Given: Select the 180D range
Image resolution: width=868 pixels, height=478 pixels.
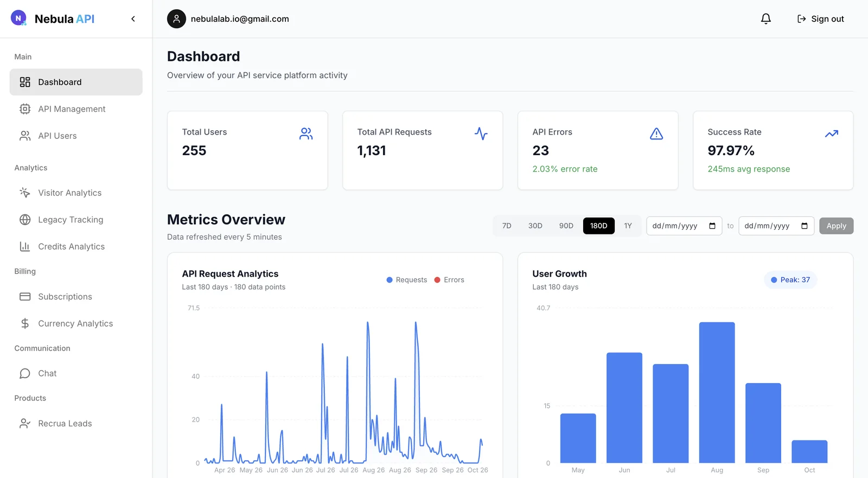Looking at the screenshot, I should 599,226.
